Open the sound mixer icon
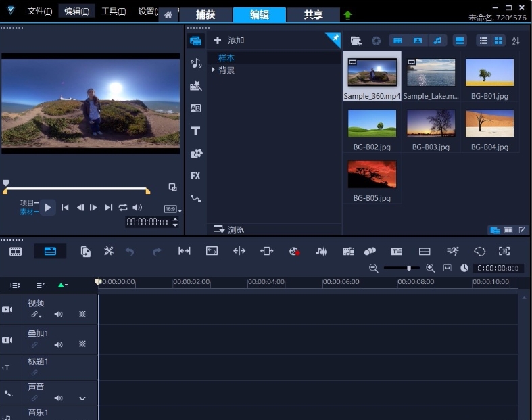Viewport: 532px width, 420px height. pyautogui.click(x=321, y=251)
